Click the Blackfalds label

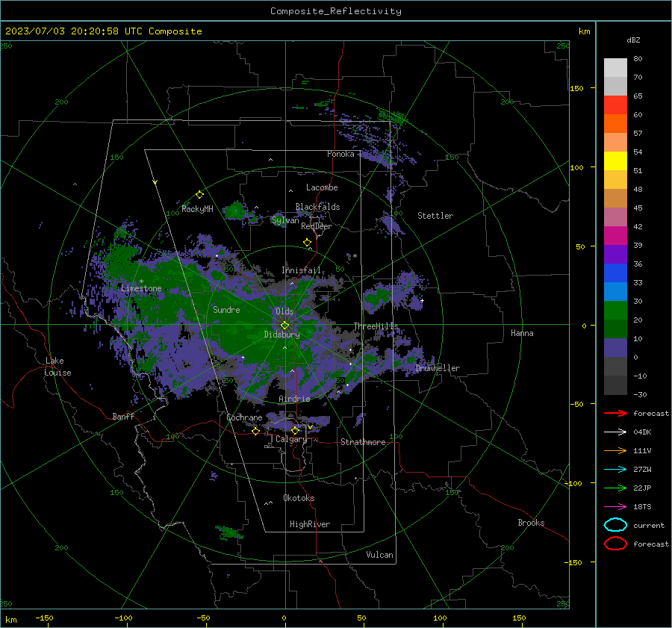click(x=317, y=207)
